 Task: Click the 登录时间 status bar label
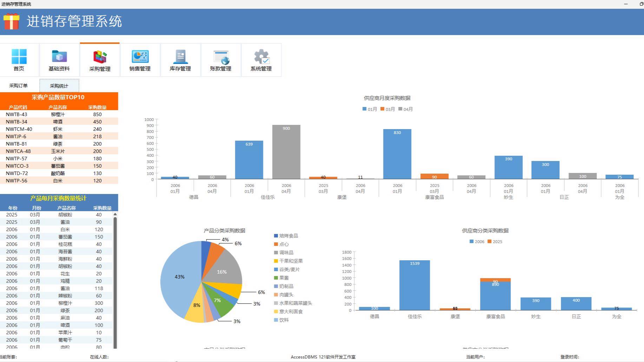pyautogui.click(x=570, y=357)
